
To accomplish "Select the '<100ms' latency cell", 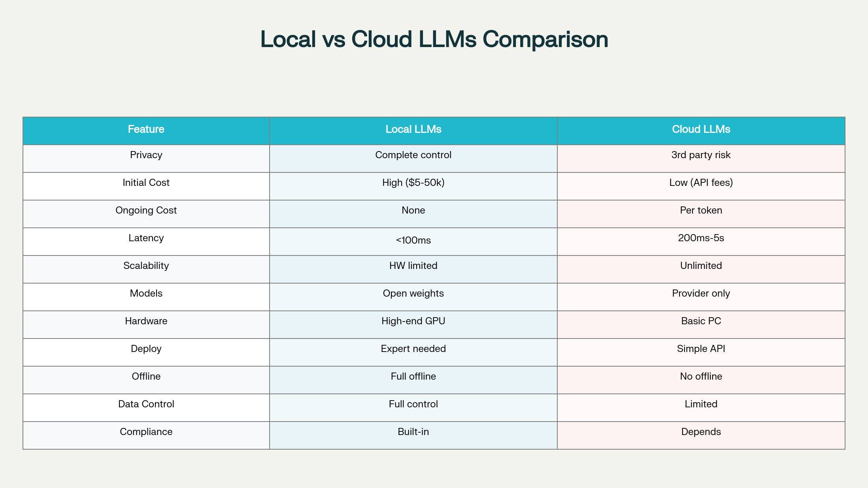I will click(x=413, y=240).
